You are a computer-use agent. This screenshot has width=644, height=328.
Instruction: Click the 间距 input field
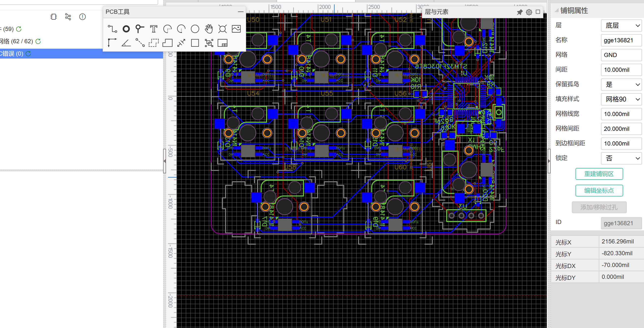621,70
